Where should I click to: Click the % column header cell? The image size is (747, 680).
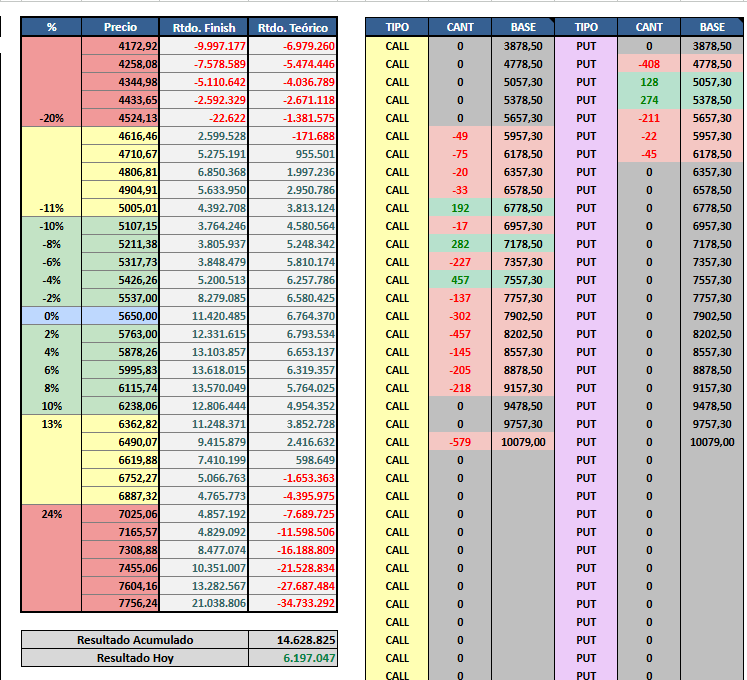[51, 27]
